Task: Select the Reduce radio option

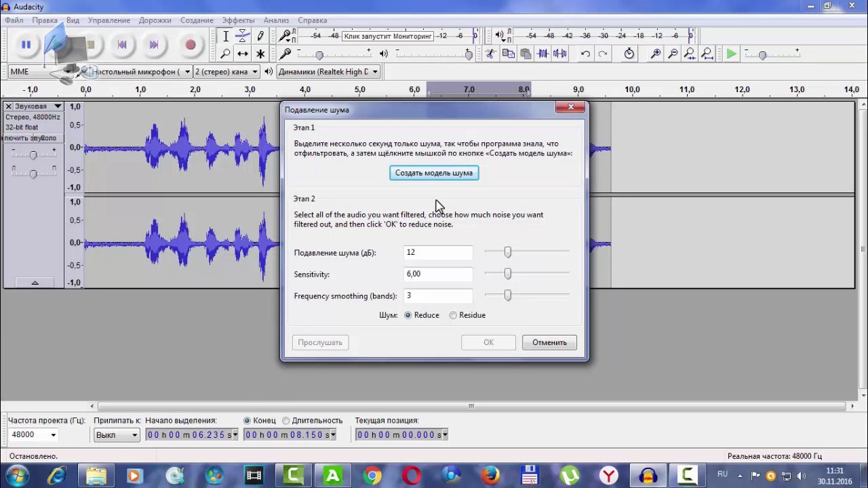Action: [422, 315]
